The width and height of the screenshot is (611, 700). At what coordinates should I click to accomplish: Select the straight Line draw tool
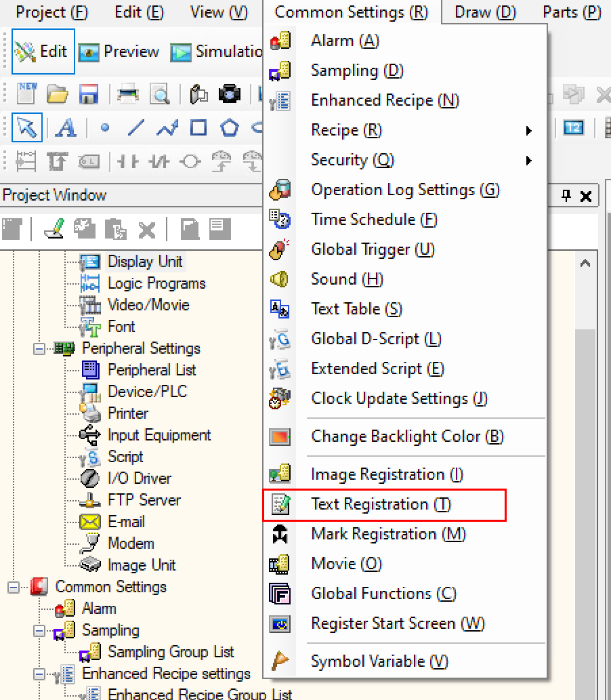coord(136,127)
